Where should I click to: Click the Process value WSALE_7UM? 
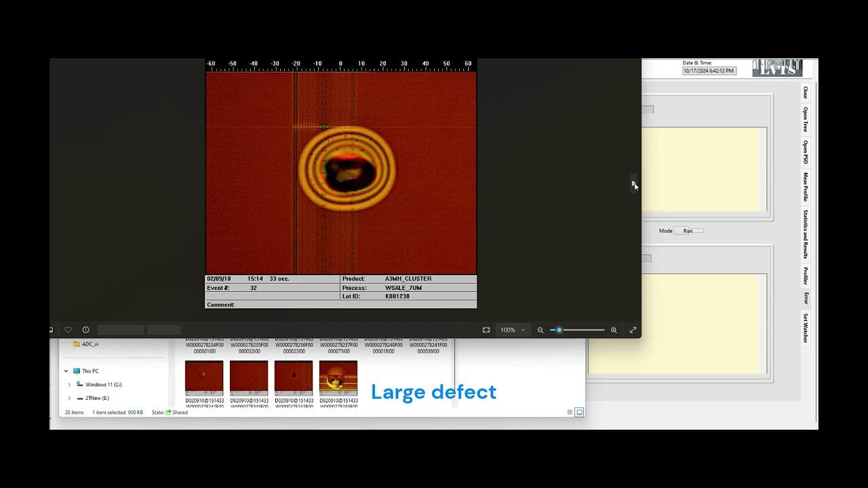pos(403,287)
